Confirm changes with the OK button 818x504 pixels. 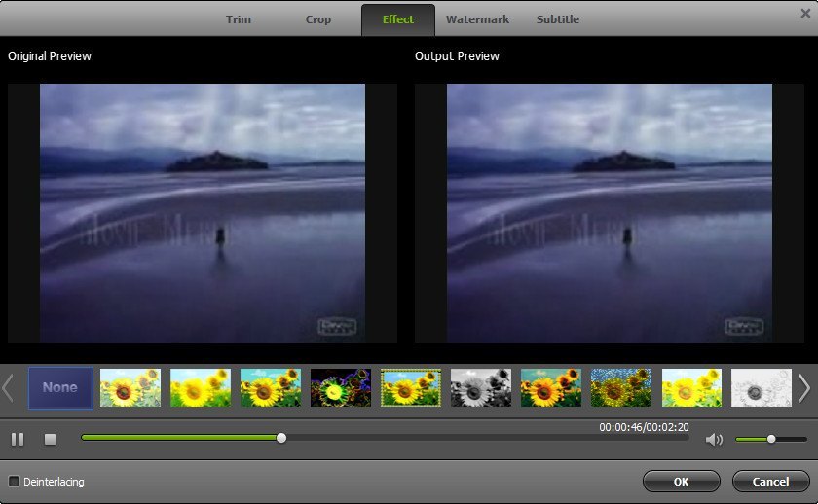tap(682, 482)
